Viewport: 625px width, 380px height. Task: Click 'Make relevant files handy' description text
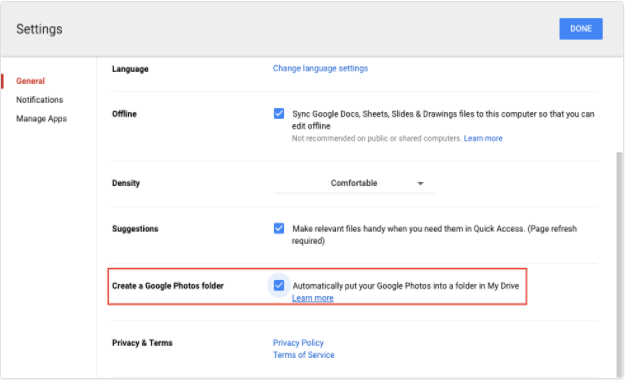click(434, 234)
